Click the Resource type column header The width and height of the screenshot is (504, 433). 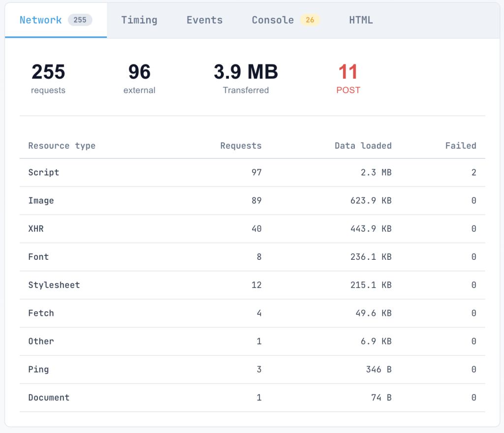62,146
